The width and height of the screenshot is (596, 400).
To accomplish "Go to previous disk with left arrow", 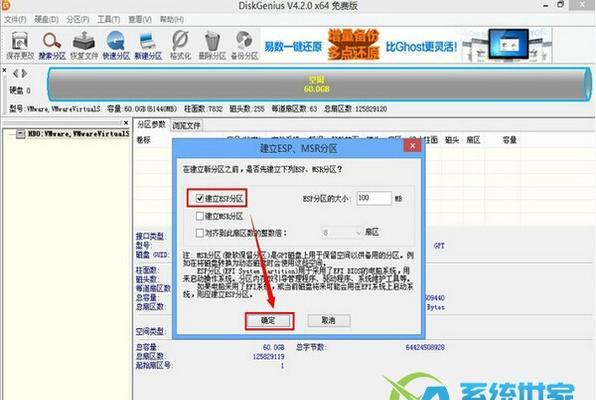I will (x=16, y=73).
